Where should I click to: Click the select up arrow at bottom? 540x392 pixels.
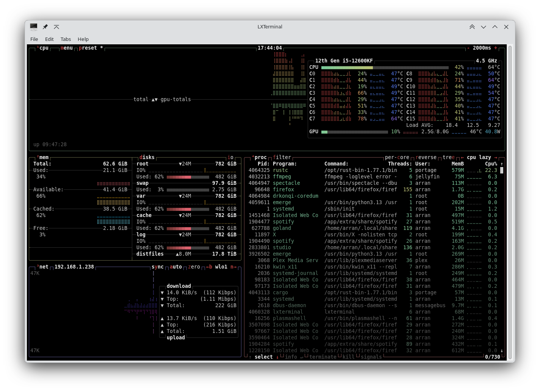click(250, 357)
